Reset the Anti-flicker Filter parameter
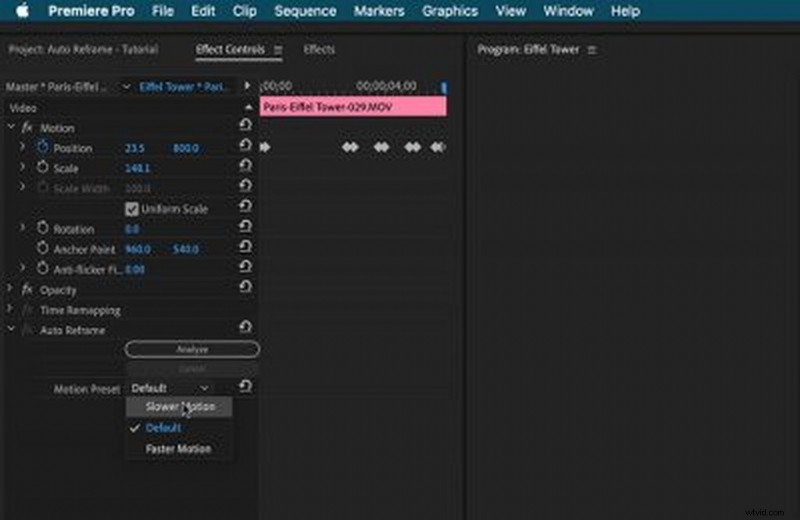This screenshot has height=520, width=800. click(x=245, y=266)
